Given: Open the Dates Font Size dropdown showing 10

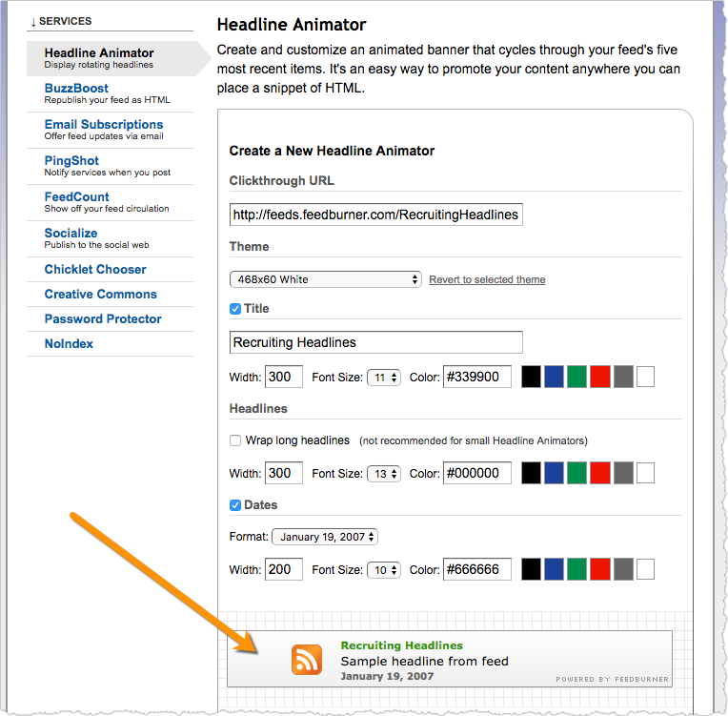Looking at the screenshot, I should point(384,569).
